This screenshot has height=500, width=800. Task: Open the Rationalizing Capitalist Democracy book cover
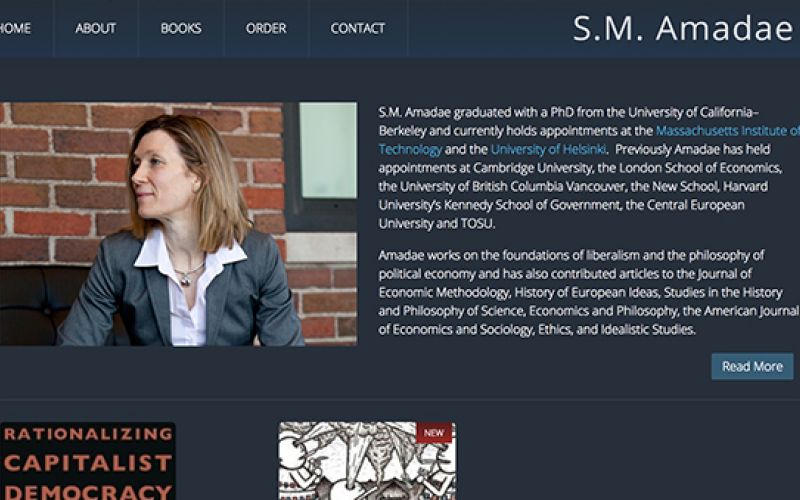point(88,461)
